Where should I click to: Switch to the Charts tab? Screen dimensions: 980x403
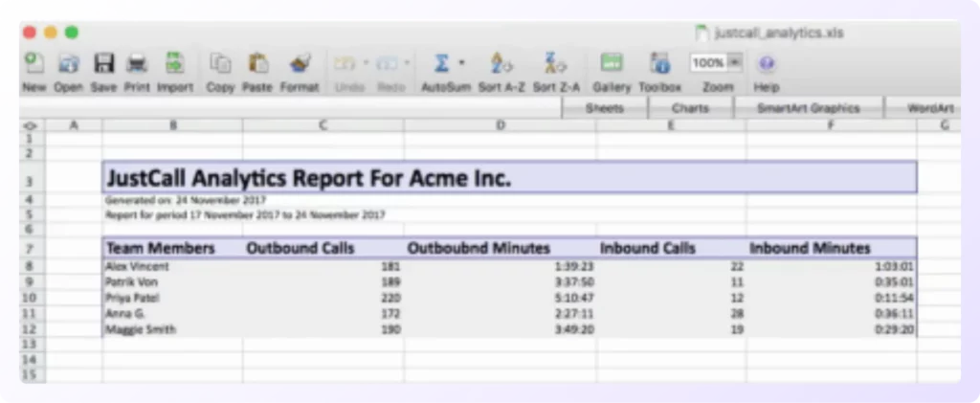[x=690, y=108]
